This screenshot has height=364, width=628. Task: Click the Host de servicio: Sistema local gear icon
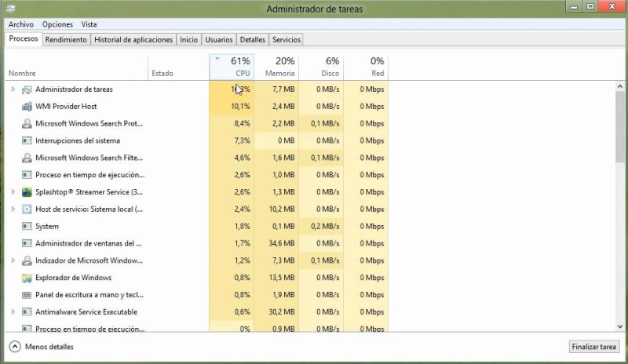[27, 209]
